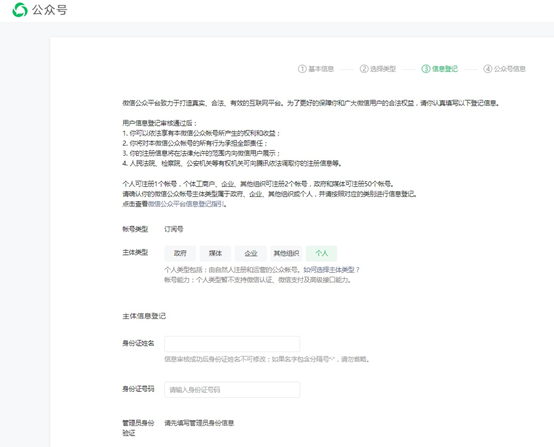
Task: Click the step 1 numbered circle icon
Action: pyautogui.click(x=302, y=69)
